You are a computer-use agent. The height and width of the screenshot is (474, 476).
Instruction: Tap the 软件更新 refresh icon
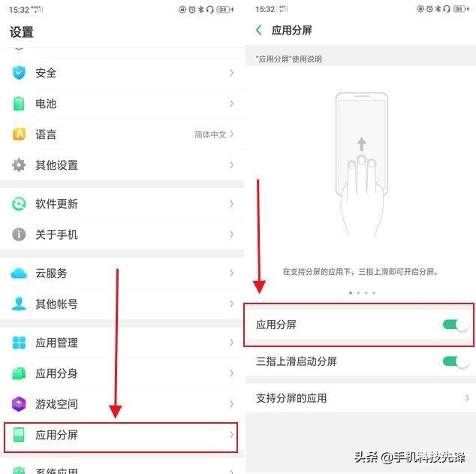point(19,204)
